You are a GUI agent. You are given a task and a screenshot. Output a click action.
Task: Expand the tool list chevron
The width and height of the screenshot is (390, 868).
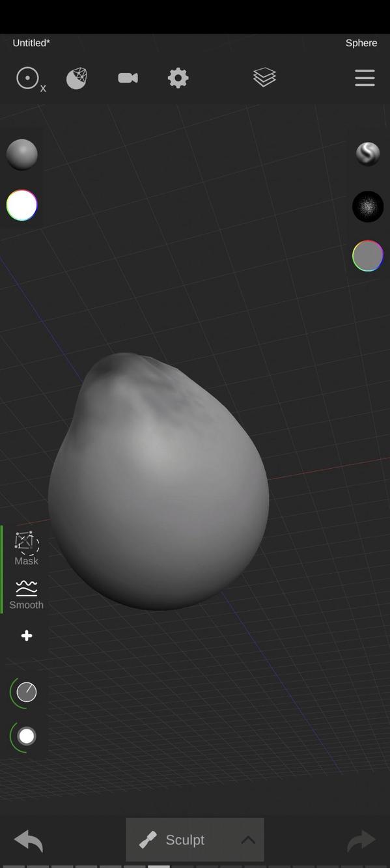tap(248, 840)
